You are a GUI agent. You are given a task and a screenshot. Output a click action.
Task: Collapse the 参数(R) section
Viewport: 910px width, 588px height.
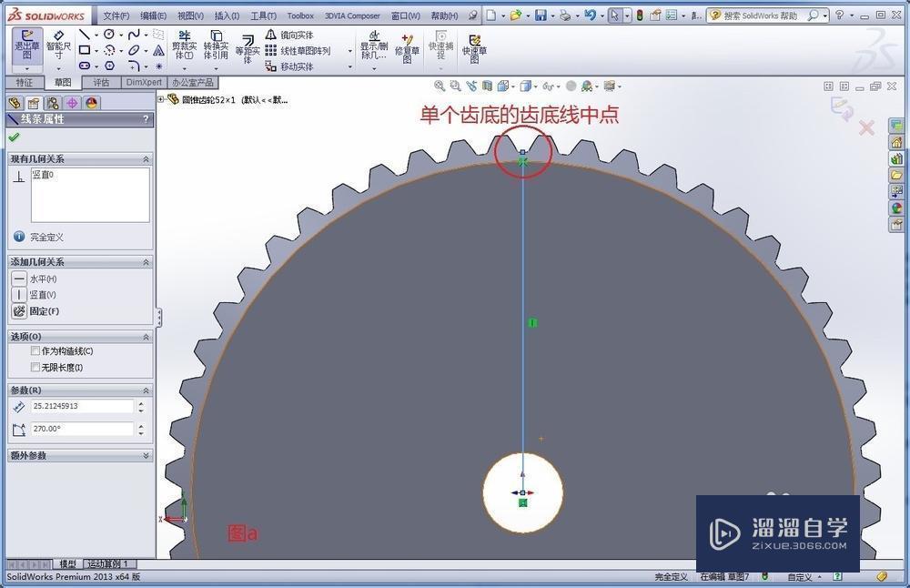pos(146,390)
